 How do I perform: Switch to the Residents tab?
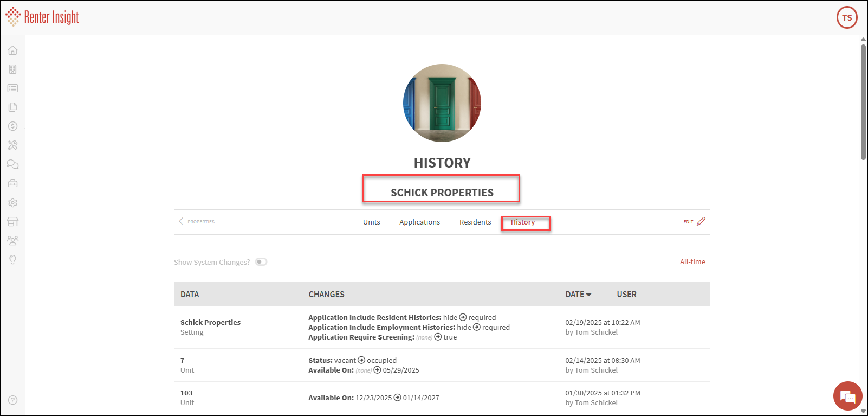475,222
